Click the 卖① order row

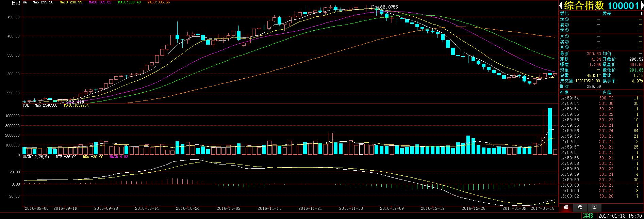point(601,30)
